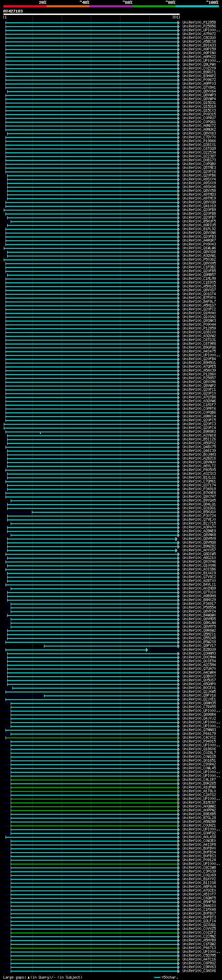Select hit label UniRef100_O22387
222x980 pixels.
(x=199, y=156)
